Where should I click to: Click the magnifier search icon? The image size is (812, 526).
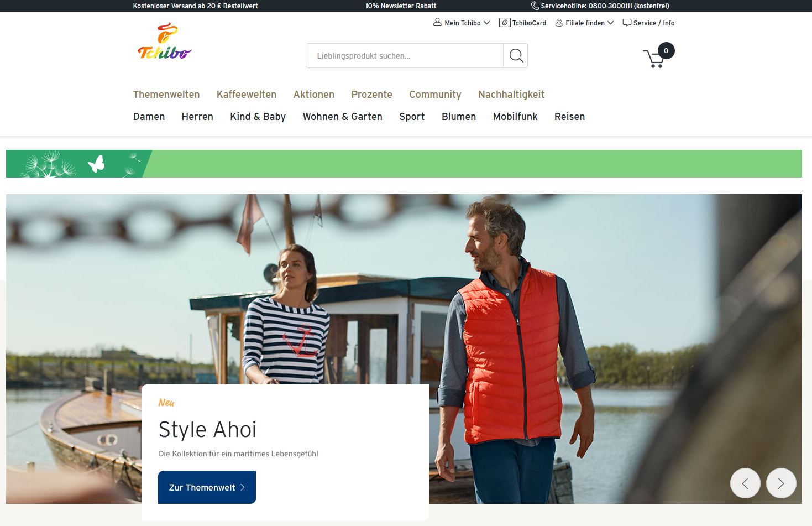point(516,56)
